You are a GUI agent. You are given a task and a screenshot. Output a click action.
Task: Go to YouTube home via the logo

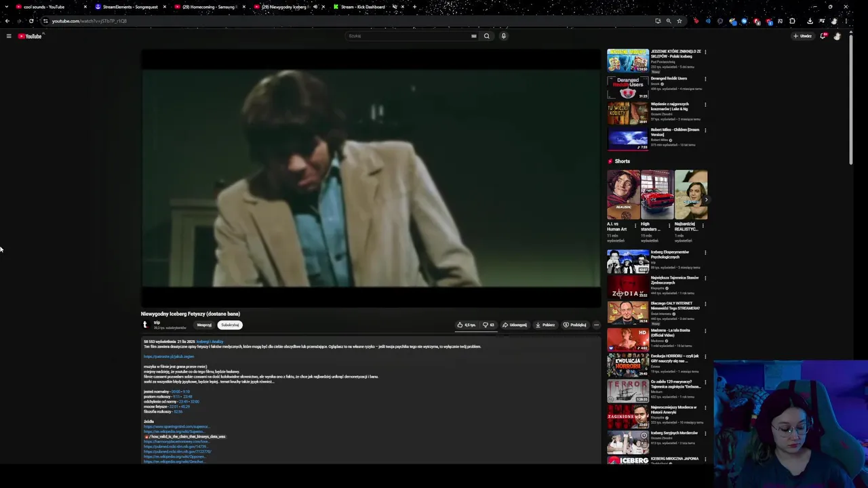coord(30,36)
